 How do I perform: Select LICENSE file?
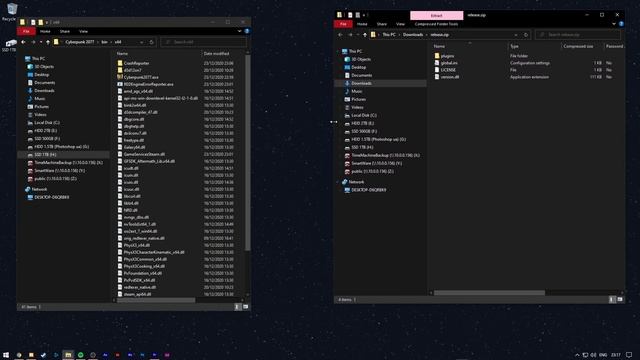point(445,70)
